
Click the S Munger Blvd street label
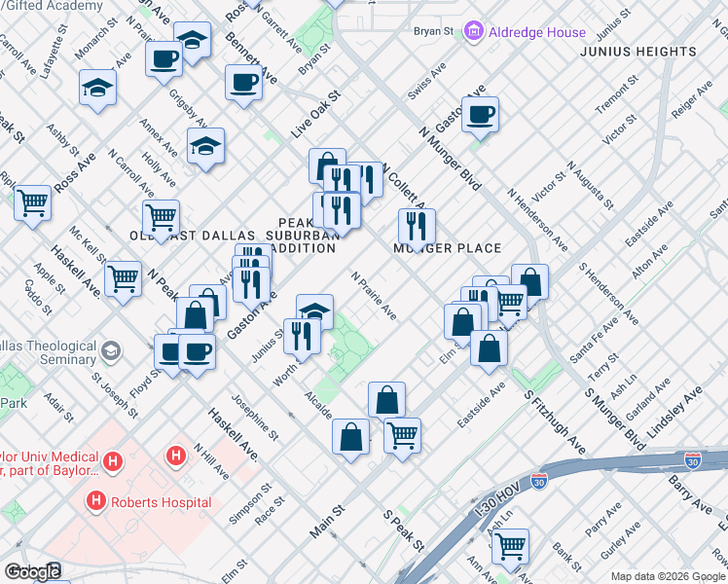615,420
